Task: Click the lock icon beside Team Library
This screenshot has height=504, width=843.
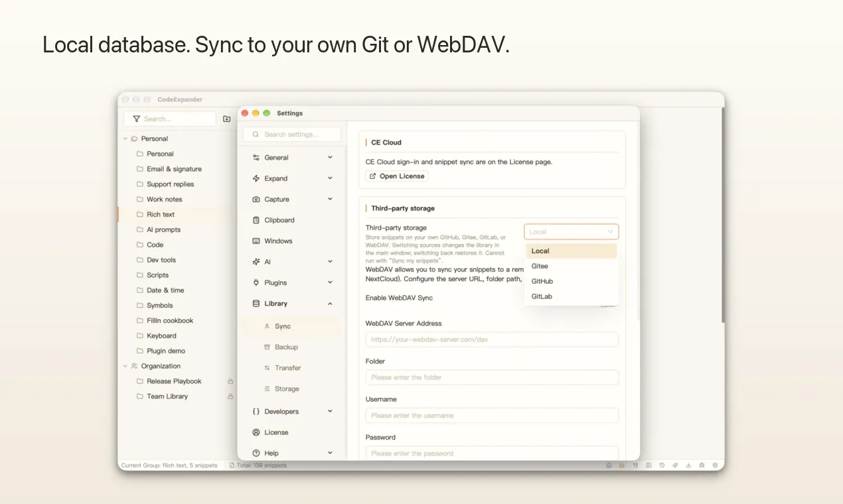Action: click(x=230, y=397)
